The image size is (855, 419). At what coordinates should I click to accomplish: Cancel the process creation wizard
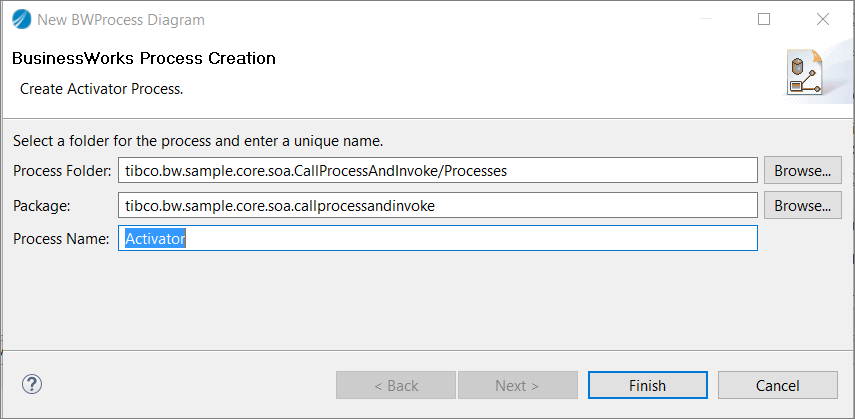[777, 385]
